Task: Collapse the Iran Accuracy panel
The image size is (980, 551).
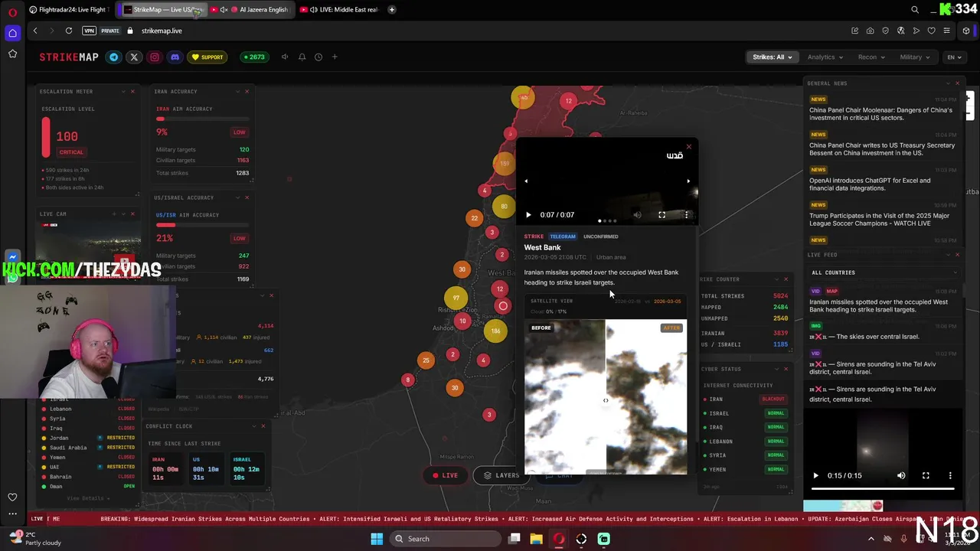Action: pyautogui.click(x=237, y=91)
